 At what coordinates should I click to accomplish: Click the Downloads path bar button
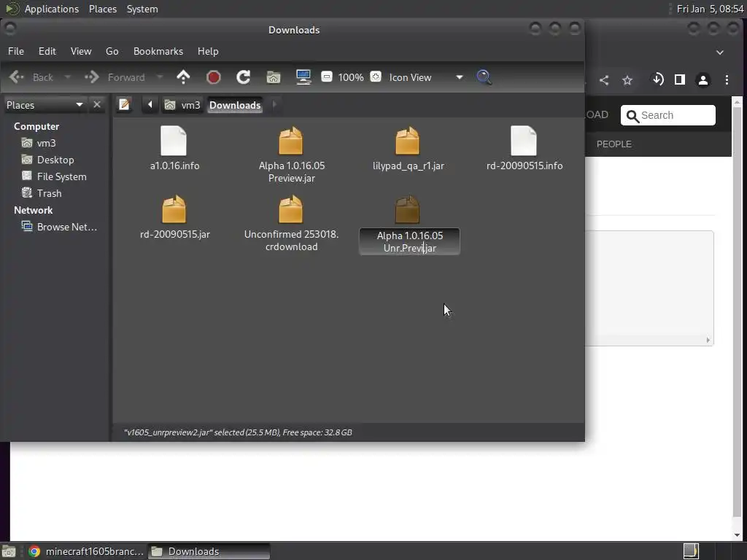235,105
